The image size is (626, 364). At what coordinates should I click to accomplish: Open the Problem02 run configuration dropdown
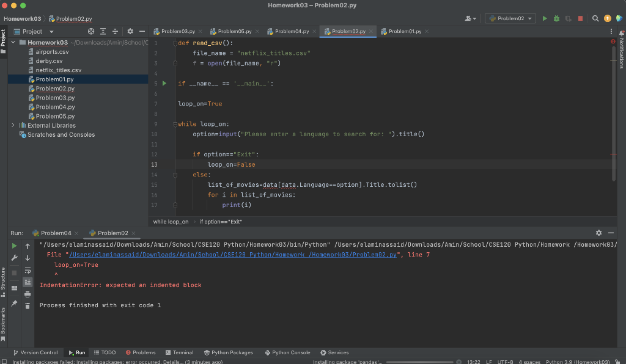pyautogui.click(x=510, y=18)
